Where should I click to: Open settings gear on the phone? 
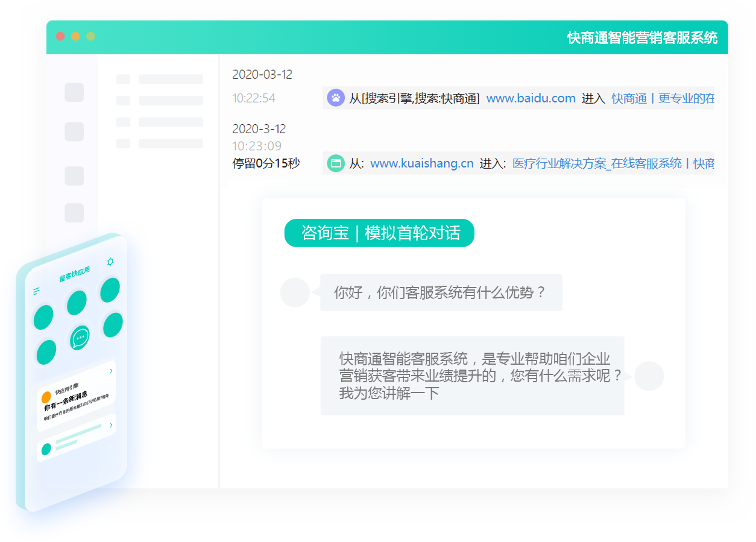pyautogui.click(x=110, y=262)
